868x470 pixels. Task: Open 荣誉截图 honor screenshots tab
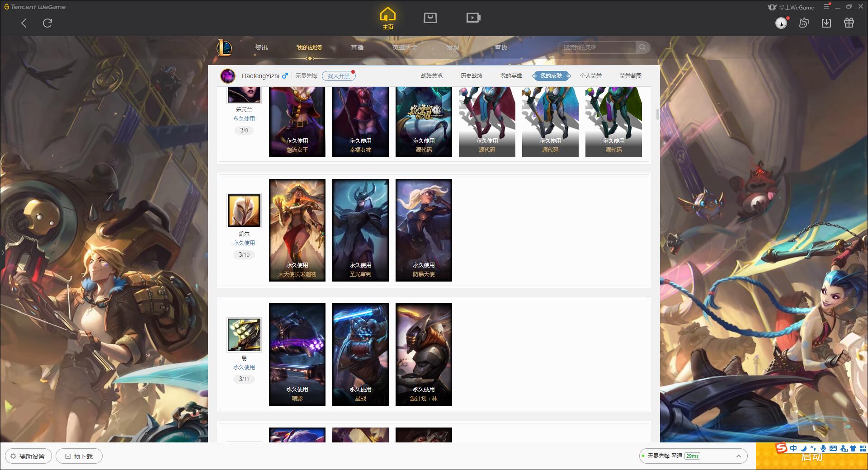631,76
